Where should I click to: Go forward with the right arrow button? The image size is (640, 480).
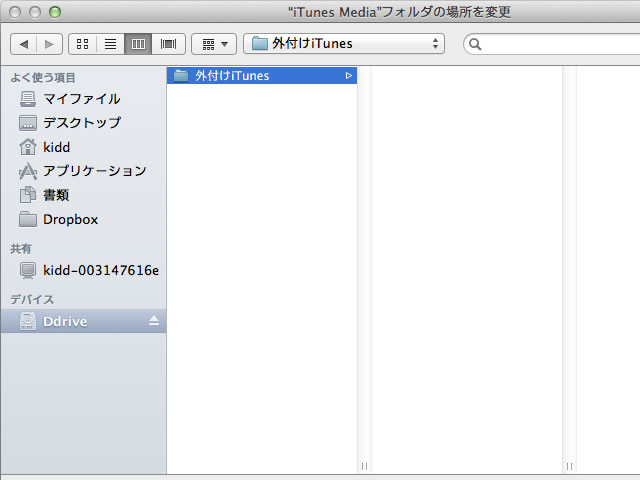point(49,44)
